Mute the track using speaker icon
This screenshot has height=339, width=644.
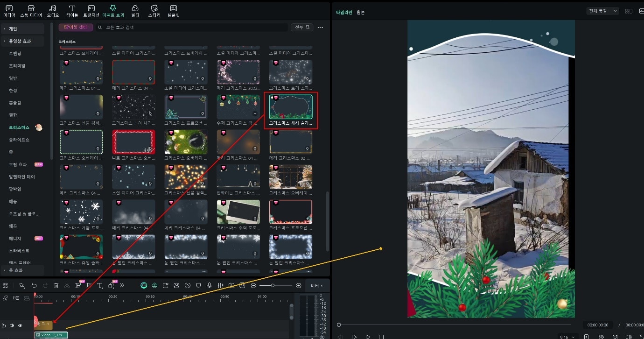(x=12, y=325)
